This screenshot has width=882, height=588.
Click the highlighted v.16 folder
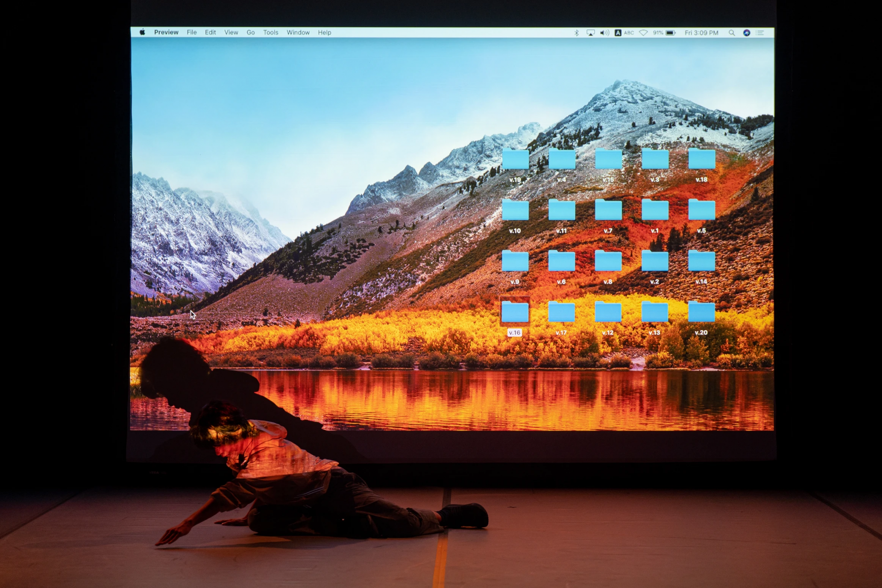tap(515, 312)
